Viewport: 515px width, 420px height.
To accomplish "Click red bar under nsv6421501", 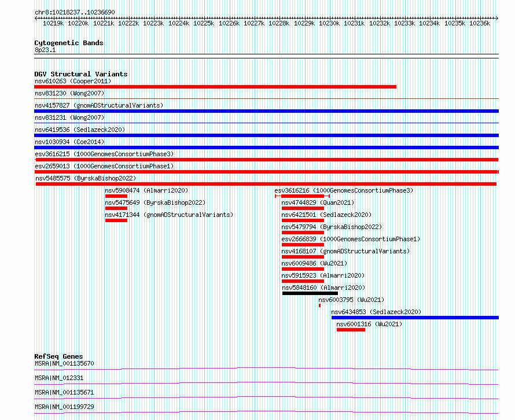I will tap(303, 220).
